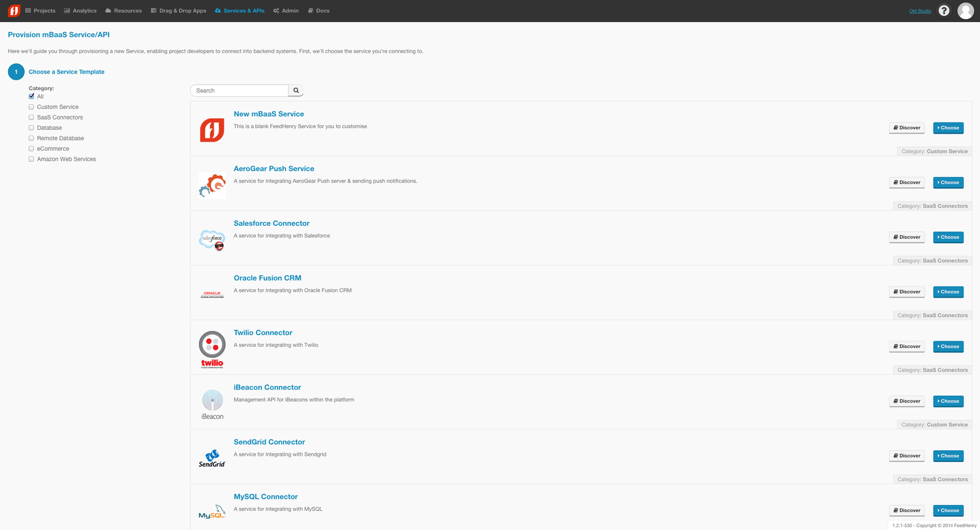Click the Category: Custom Service tag of New mBaaS Service
Image resolution: width=980 pixels, height=530 pixels.
click(x=934, y=151)
